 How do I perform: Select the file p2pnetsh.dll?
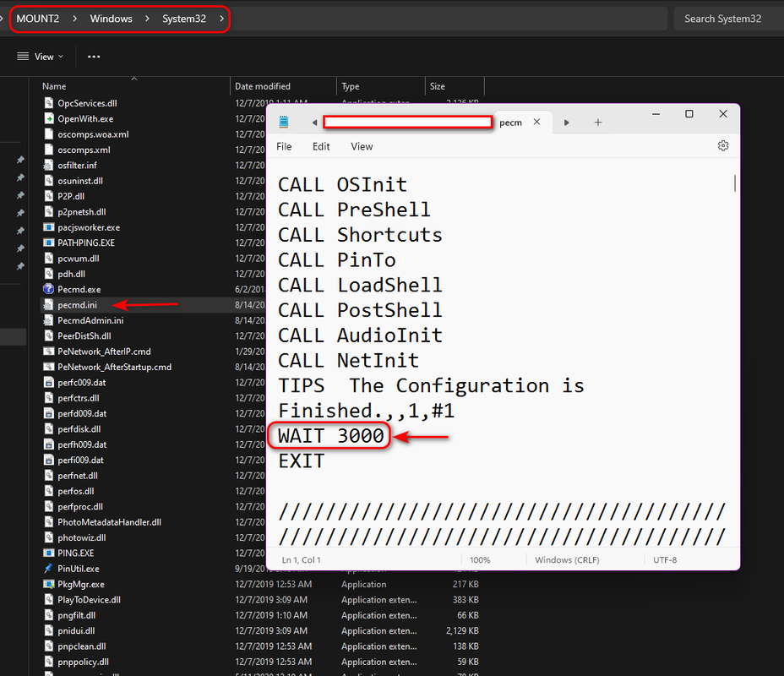tap(81, 211)
